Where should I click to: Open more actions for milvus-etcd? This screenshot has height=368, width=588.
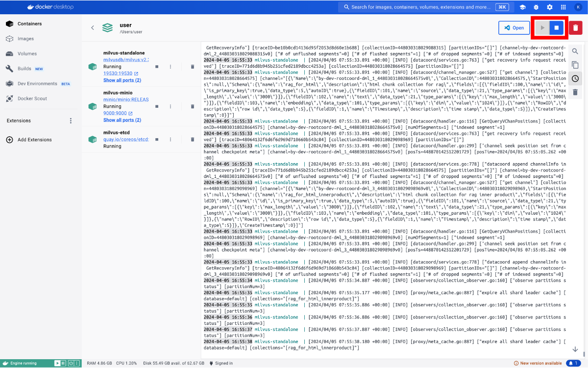[171, 140]
